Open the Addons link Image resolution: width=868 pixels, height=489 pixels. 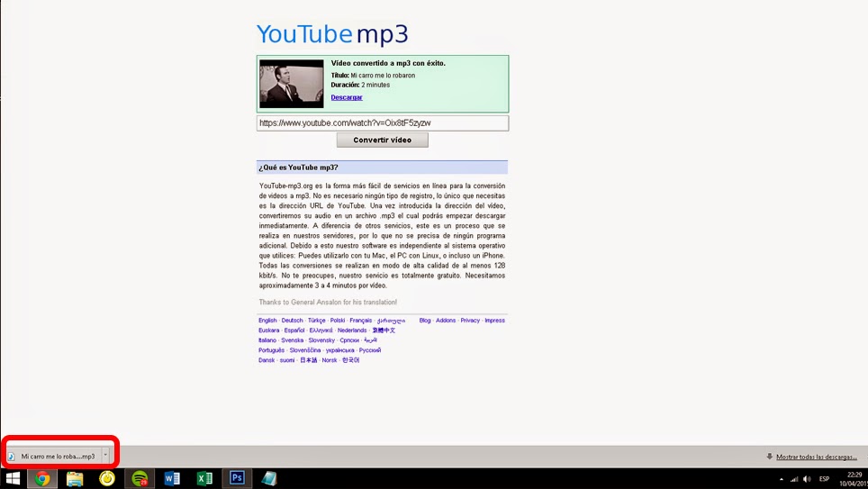click(446, 321)
